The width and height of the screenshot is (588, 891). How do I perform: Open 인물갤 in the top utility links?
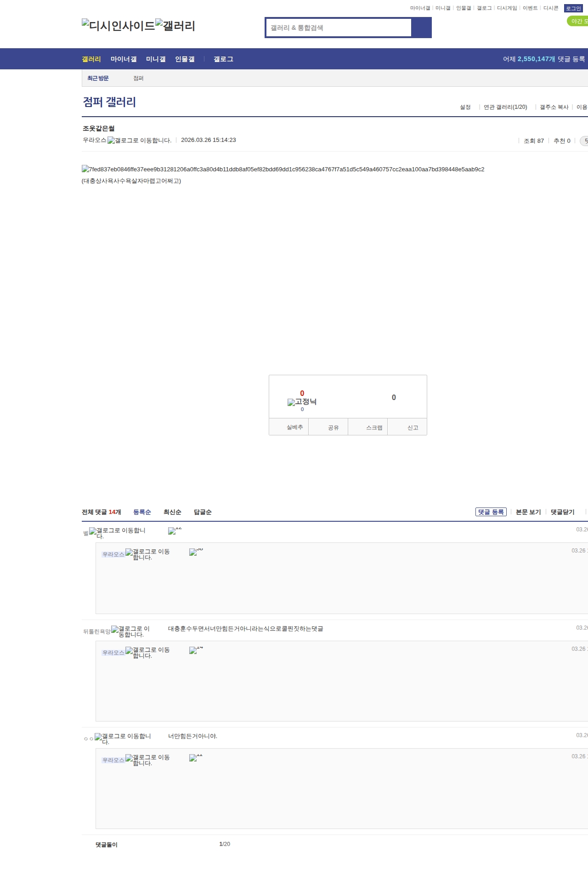[x=464, y=8]
